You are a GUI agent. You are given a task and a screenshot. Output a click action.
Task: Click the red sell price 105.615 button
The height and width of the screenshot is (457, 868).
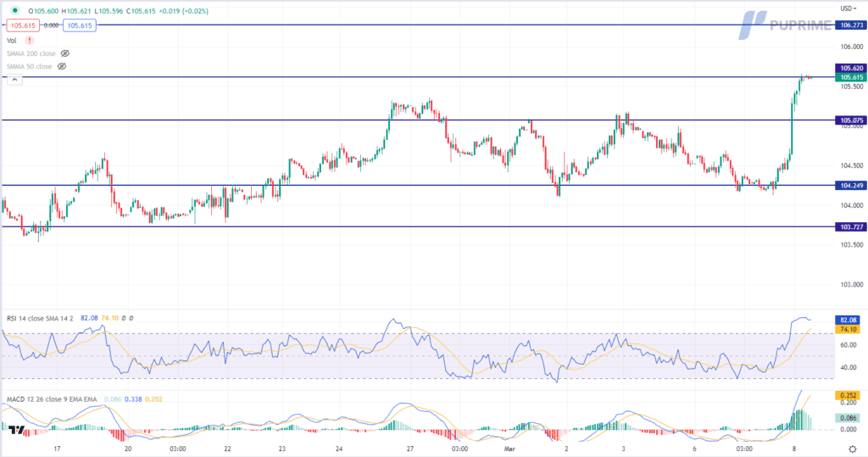click(x=23, y=25)
